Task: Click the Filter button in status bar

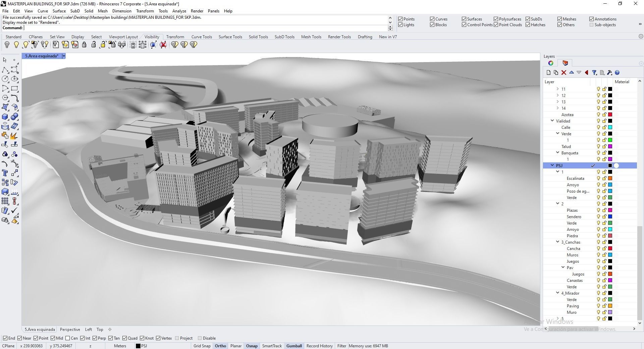Action: pyautogui.click(x=341, y=346)
